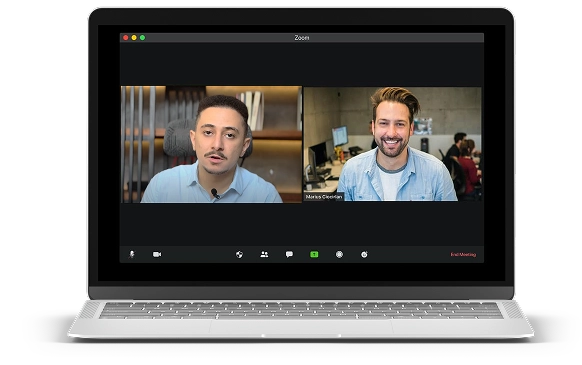Screen dimensions: 582x365
Task: Mute the microphone in the Zoom toolbar
Action: tap(131, 254)
